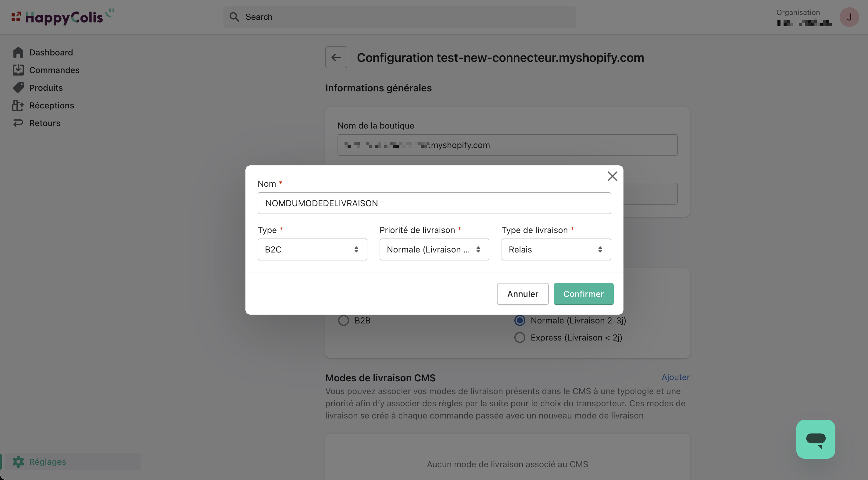
Task: Click the search magnifier icon
Action: pos(234,17)
